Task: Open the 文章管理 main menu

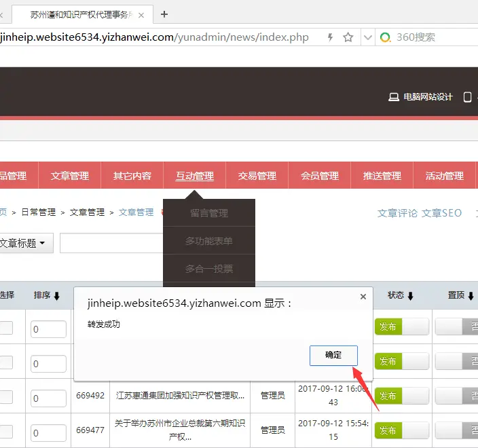Action: 70,176
